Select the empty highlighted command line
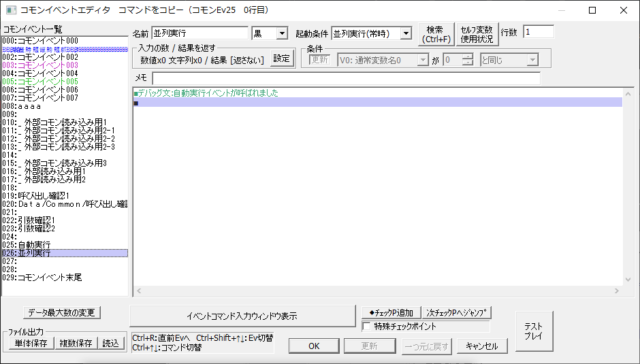 click(x=378, y=103)
